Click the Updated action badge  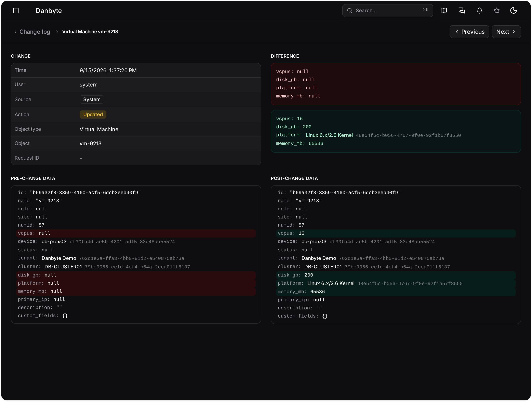tap(93, 115)
